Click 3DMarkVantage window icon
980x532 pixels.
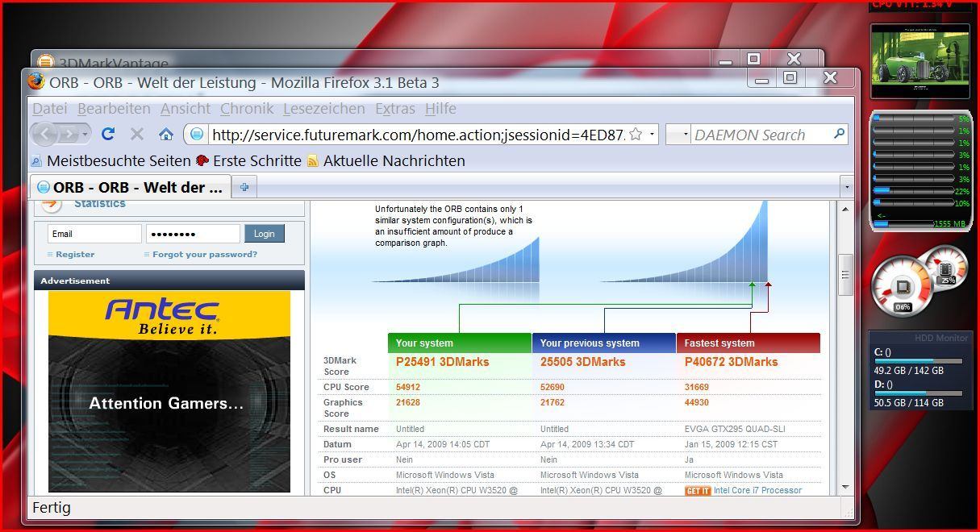pyautogui.click(x=46, y=62)
